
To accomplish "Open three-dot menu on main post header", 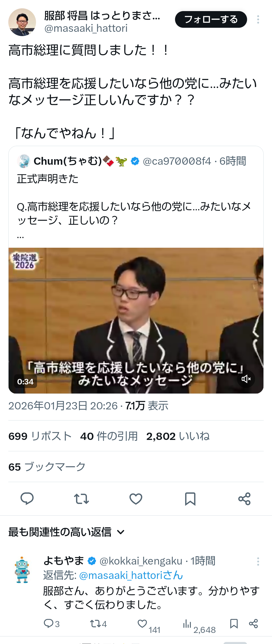I will point(258,19).
